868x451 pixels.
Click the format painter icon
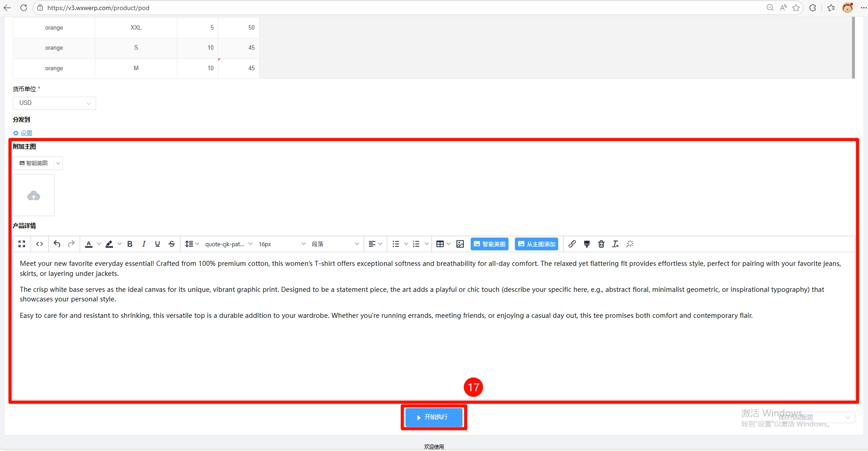(x=587, y=244)
